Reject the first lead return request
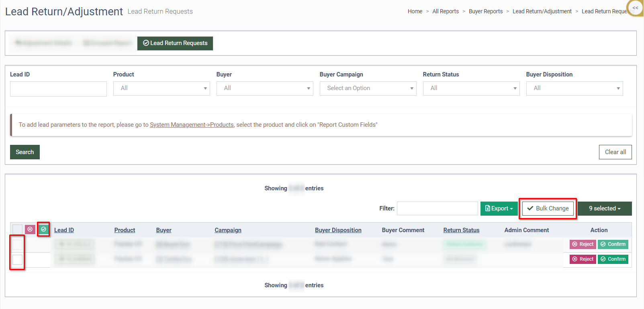This screenshot has width=644, height=309. pyautogui.click(x=583, y=244)
